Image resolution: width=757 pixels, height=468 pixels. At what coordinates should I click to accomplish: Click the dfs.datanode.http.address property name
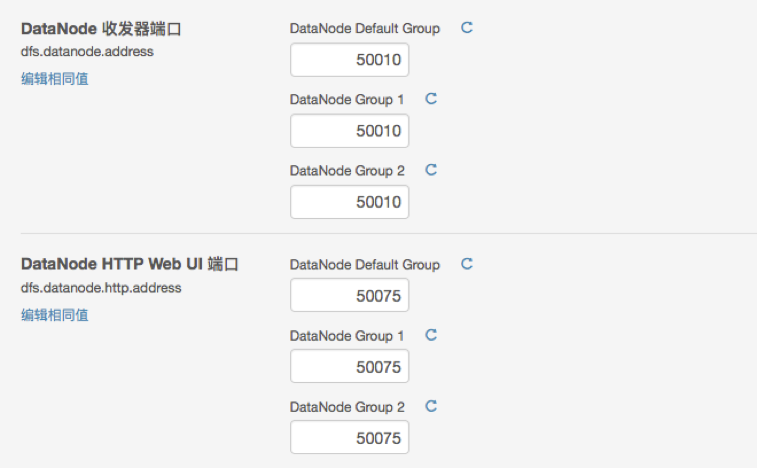tap(101, 288)
